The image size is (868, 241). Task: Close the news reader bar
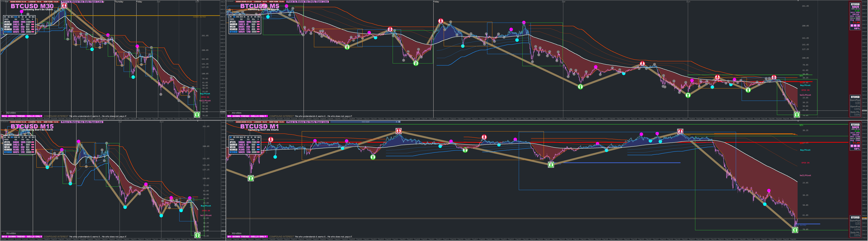pos(399,122)
